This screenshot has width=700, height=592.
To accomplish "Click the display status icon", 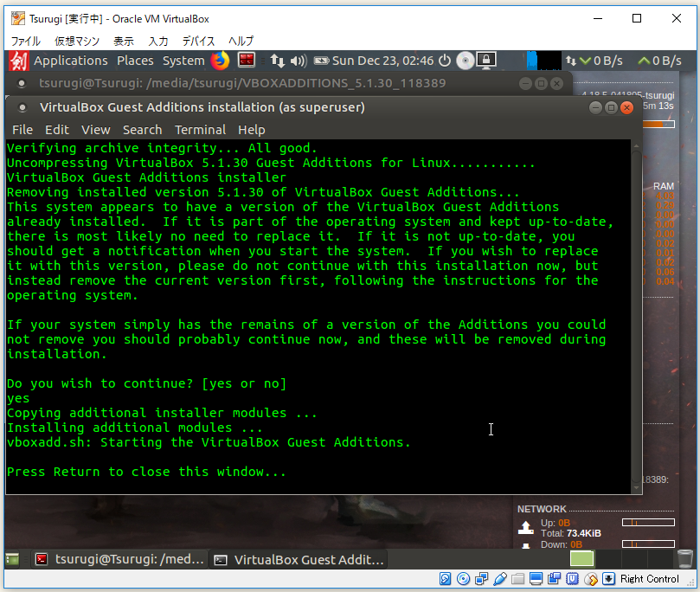I will point(536,579).
